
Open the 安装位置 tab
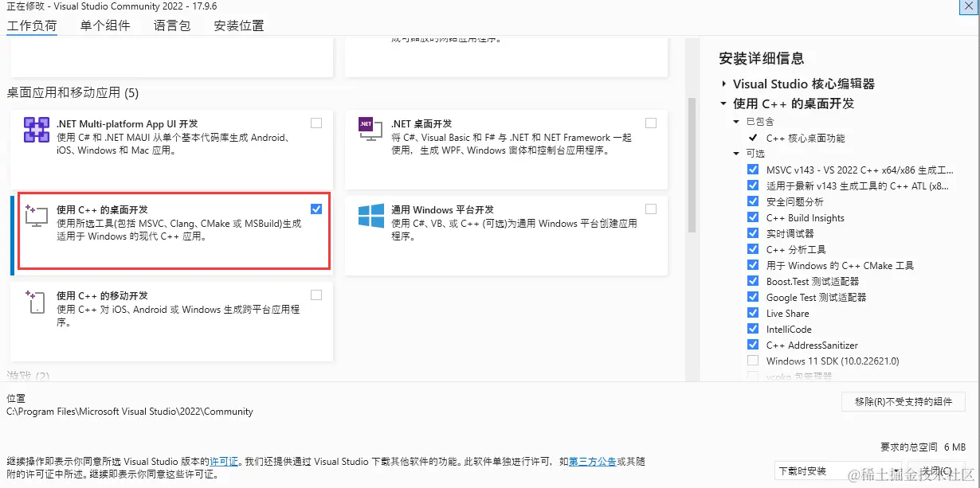click(239, 25)
